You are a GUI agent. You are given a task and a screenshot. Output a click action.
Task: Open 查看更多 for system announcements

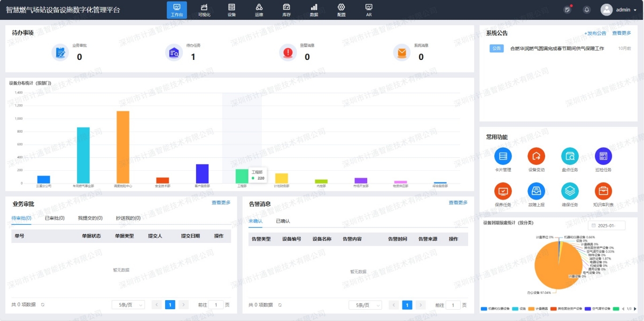click(622, 32)
